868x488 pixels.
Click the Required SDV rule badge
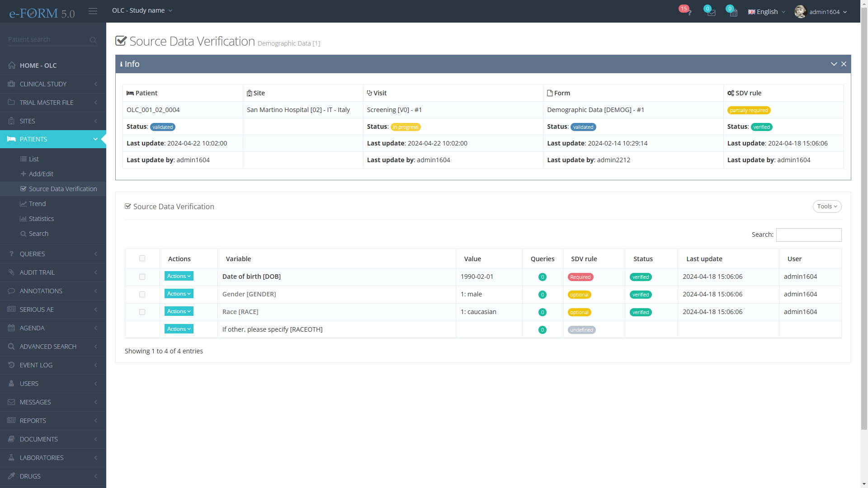pos(580,277)
